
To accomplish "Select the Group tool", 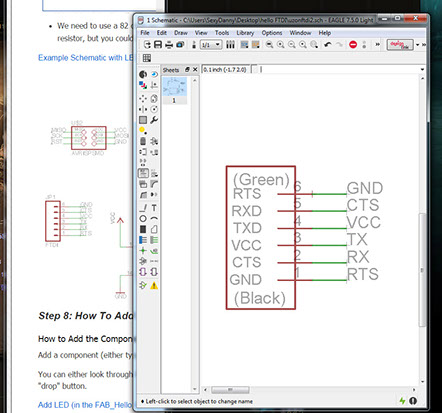I will (x=143, y=120).
